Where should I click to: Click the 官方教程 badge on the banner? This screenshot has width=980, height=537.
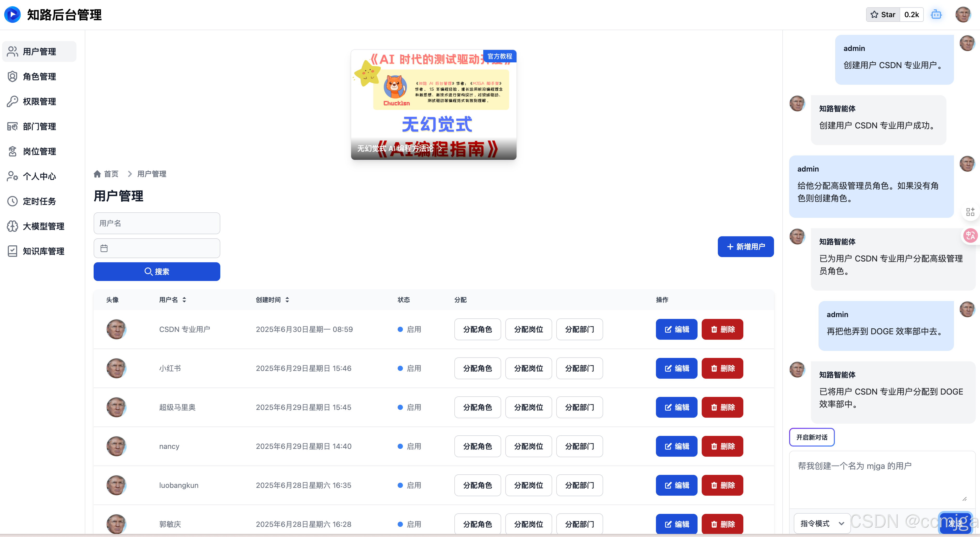click(500, 56)
